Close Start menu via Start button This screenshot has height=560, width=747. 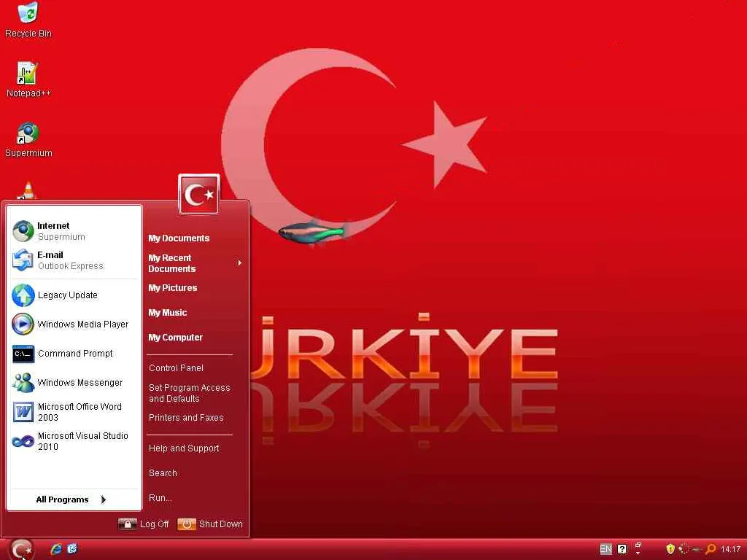click(21, 550)
